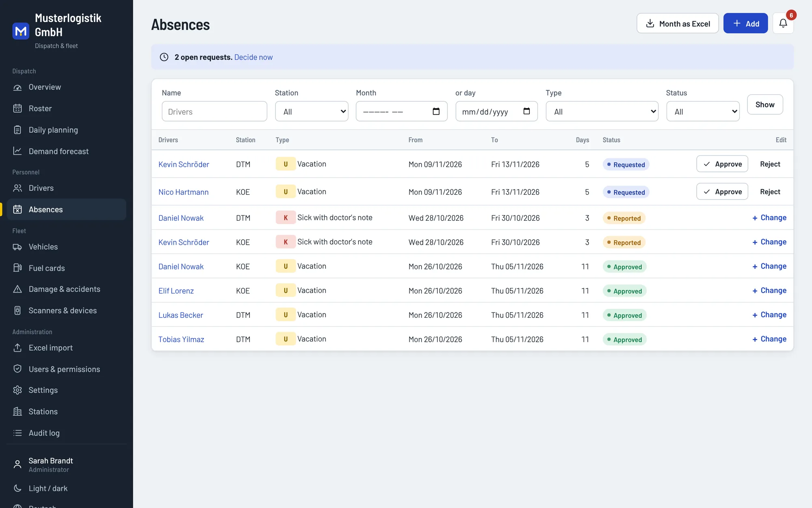812x508 pixels.
Task: Approve Nico Hartmann's vacation request
Action: [x=722, y=192]
